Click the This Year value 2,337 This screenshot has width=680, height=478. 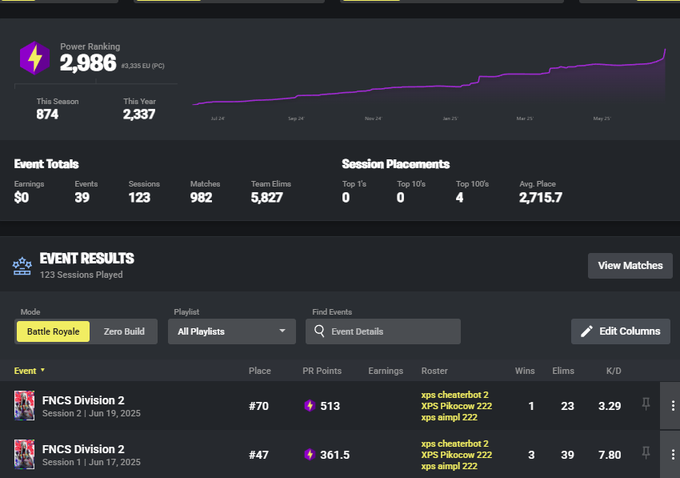pos(139,114)
